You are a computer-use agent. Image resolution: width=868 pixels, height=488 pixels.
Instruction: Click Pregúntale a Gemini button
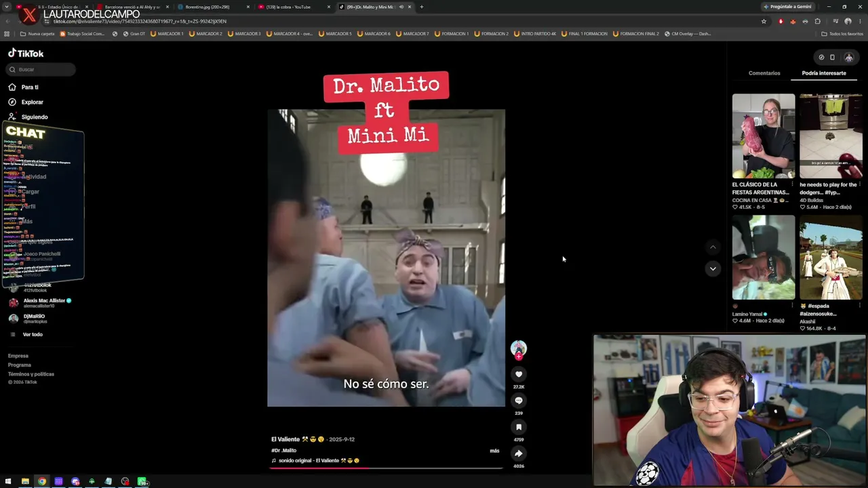[787, 7]
